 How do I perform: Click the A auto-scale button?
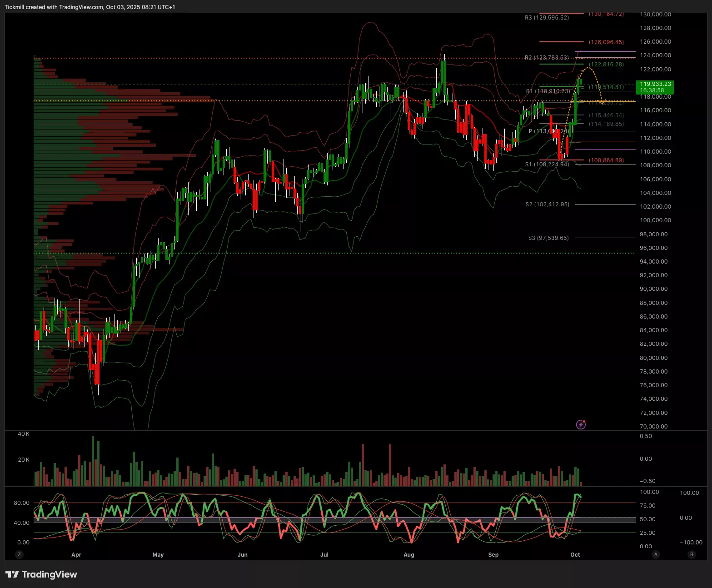tap(655, 554)
